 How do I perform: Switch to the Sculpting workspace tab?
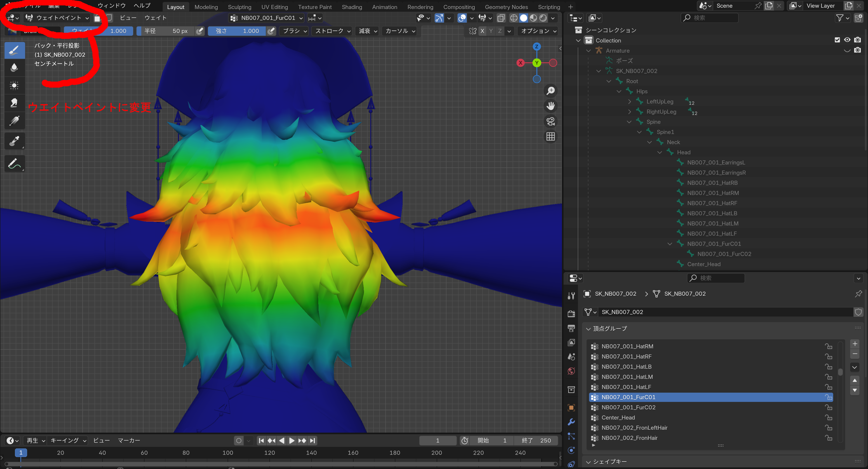(239, 7)
